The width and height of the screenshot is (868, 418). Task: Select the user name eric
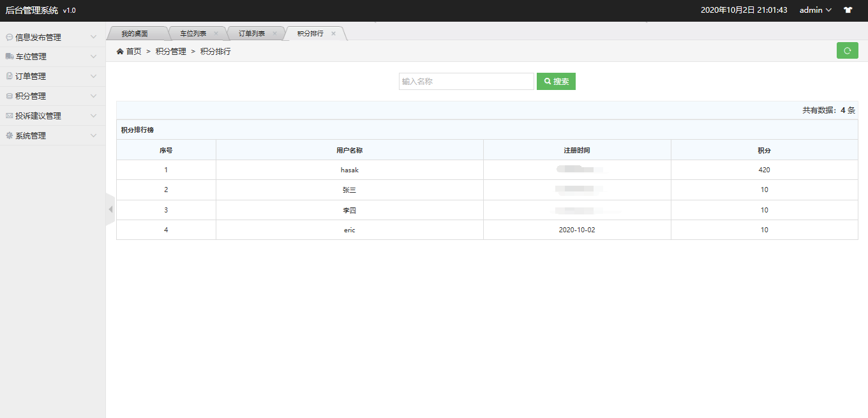pyautogui.click(x=350, y=230)
